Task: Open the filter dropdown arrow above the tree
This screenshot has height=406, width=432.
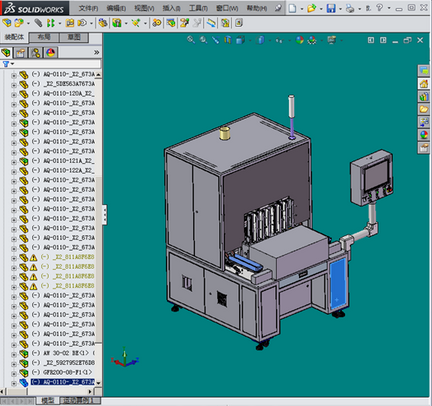Action: pos(13,64)
